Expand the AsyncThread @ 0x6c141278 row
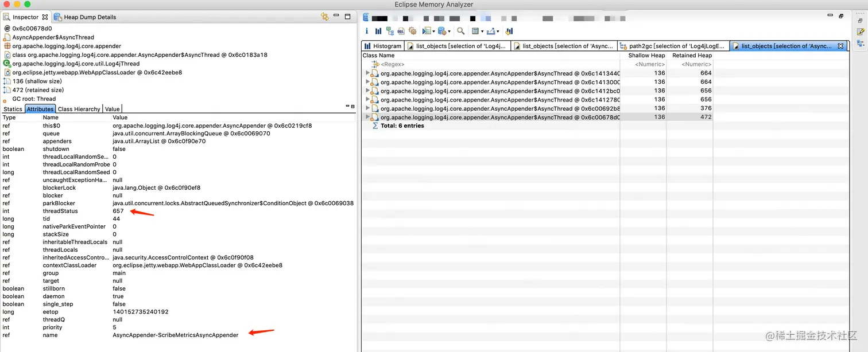The height and width of the screenshot is (352, 868). coord(367,99)
